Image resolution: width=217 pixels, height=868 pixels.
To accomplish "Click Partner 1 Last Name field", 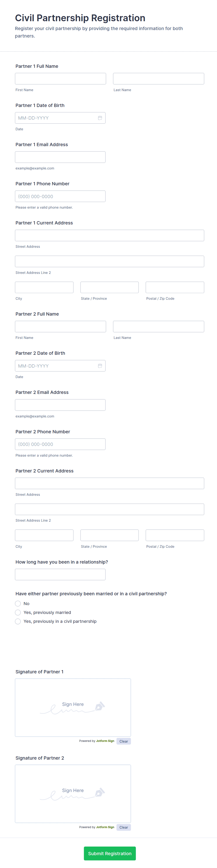I will coord(158,79).
